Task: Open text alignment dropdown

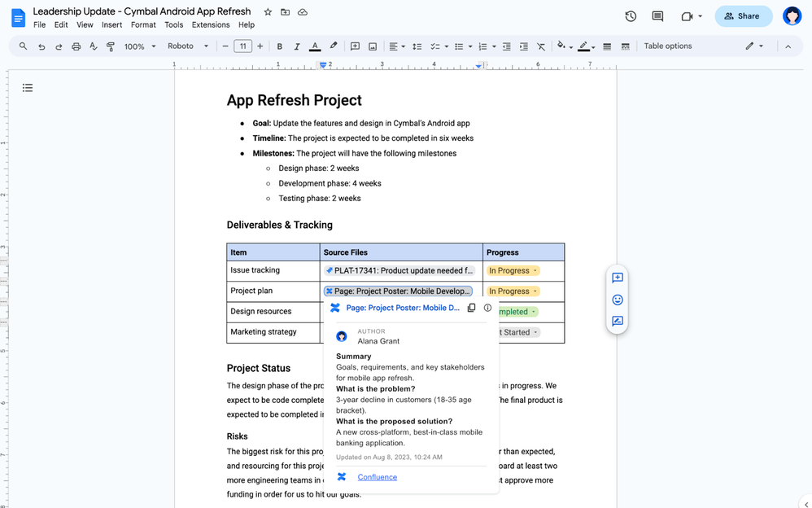Action: pos(397,46)
